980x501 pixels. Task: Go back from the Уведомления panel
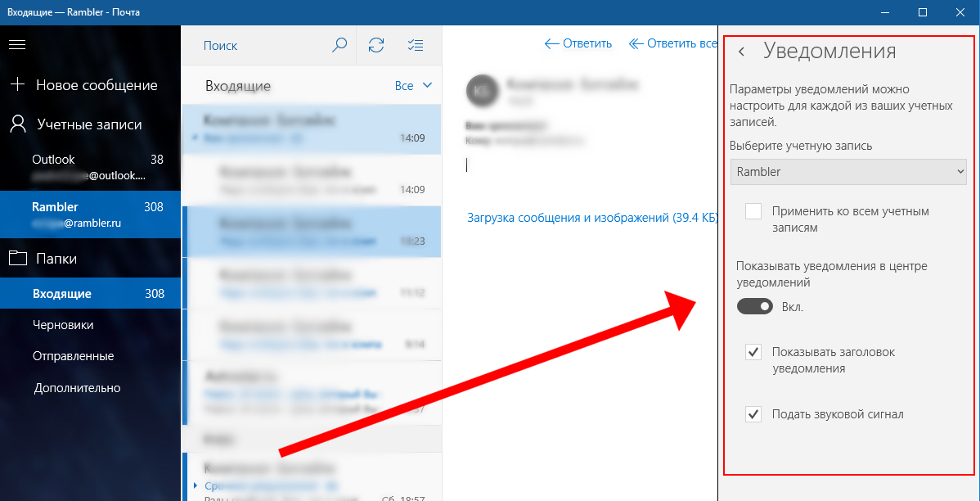742,52
